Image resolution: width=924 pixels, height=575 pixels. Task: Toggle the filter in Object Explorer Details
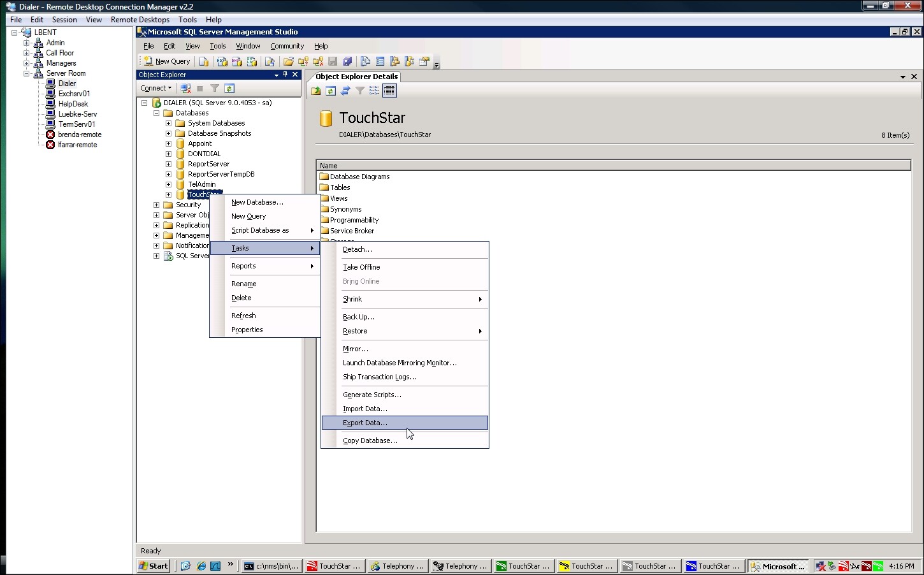[360, 91]
